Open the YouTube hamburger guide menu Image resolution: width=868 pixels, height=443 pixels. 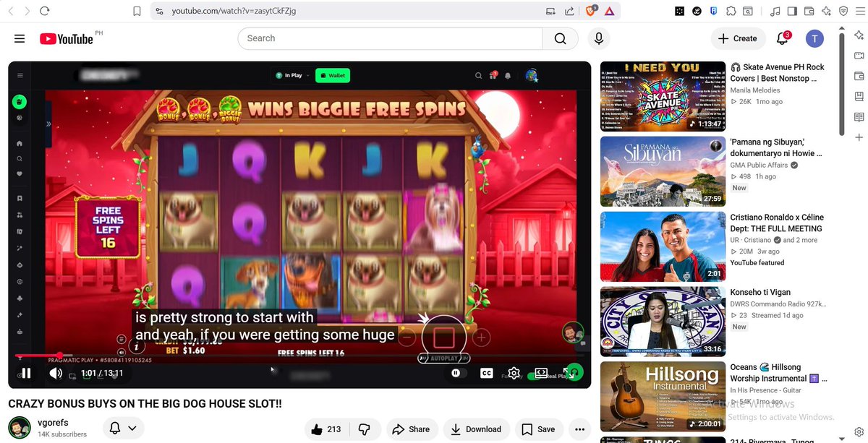(x=20, y=39)
